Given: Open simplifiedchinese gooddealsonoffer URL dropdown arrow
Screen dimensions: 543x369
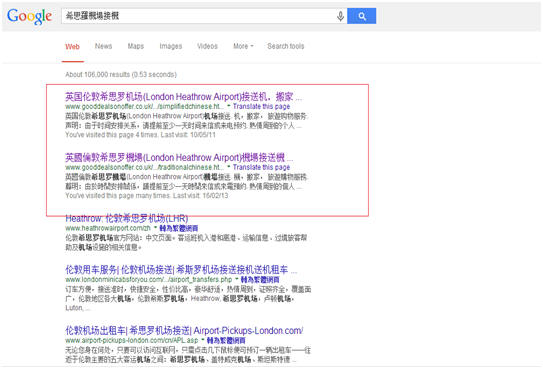Looking at the screenshot, I should coord(229,105).
